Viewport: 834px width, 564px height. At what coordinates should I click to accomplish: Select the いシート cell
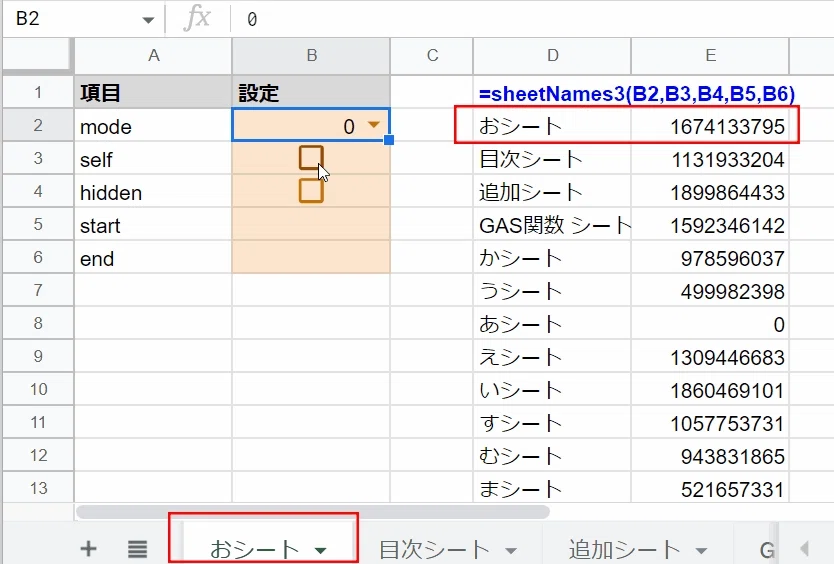tap(552, 389)
